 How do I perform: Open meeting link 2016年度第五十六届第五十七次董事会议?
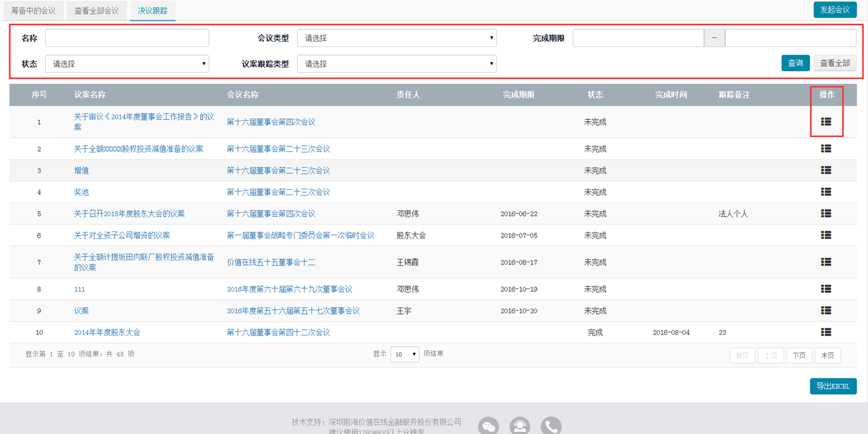(293, 310)
